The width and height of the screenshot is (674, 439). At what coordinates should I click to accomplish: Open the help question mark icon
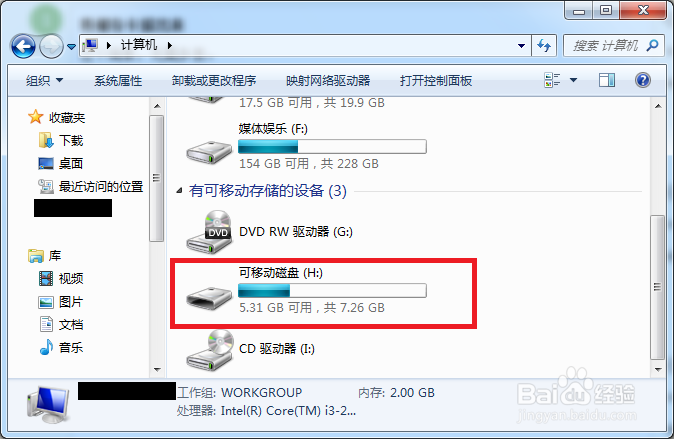pyautogui.click(x=643, y=80)
